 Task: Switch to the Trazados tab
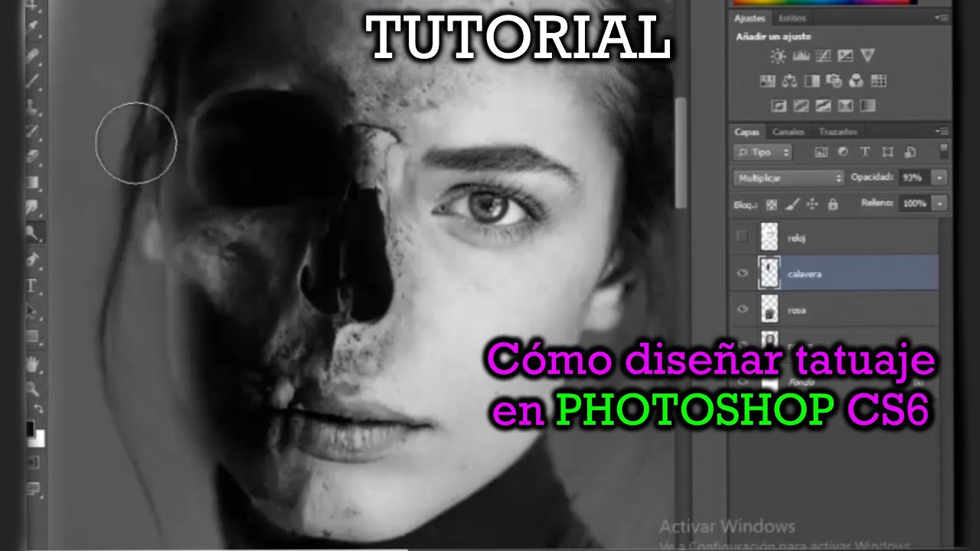click(837, 132)
